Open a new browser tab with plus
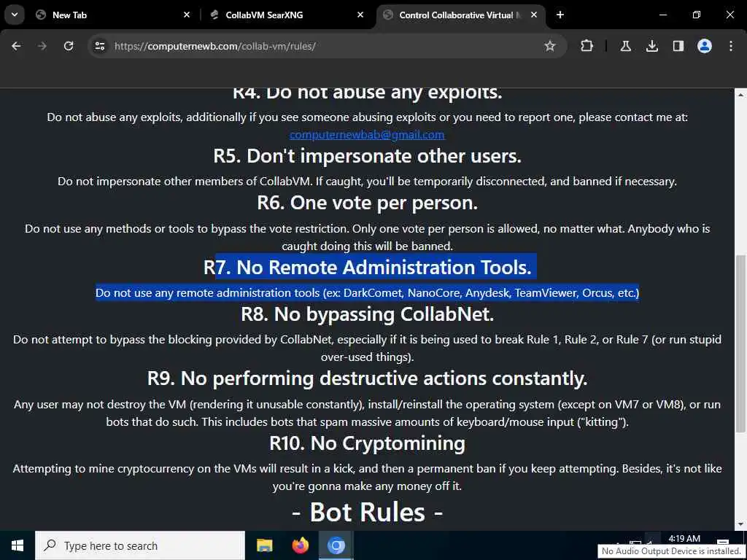Image resolution: width=747 pixels, height=560 pixels. [560, 15]
